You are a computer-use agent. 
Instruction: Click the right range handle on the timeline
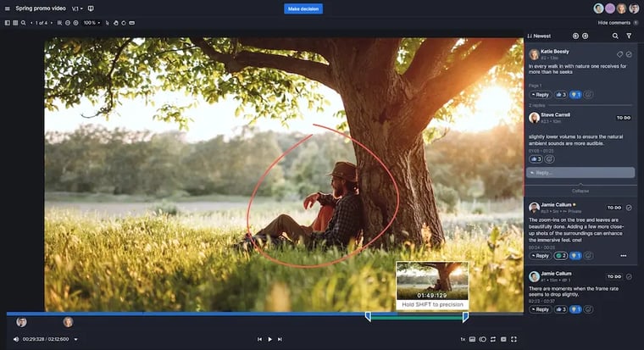coord(465,316)
